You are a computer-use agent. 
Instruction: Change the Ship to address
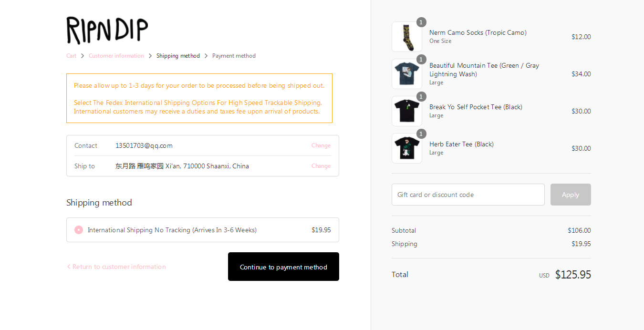coord(321,166)
